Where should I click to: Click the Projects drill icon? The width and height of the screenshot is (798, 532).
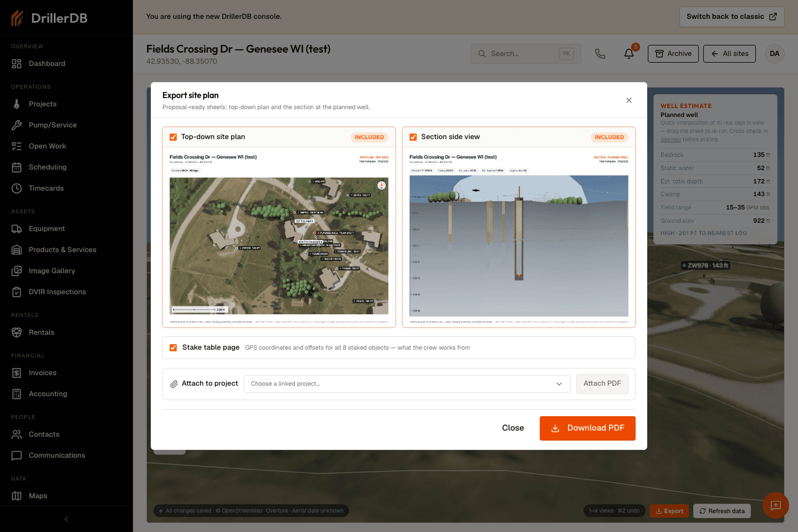click(x=17, y=104)
